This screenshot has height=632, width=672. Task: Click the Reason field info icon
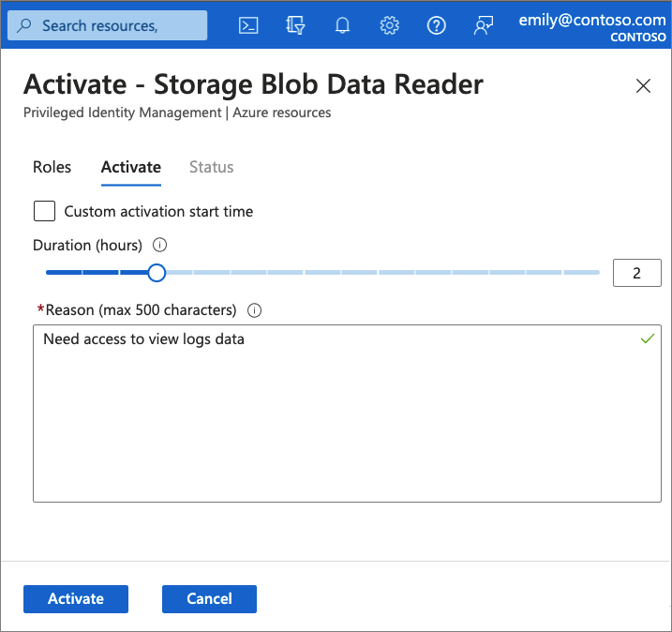[254, 310]
